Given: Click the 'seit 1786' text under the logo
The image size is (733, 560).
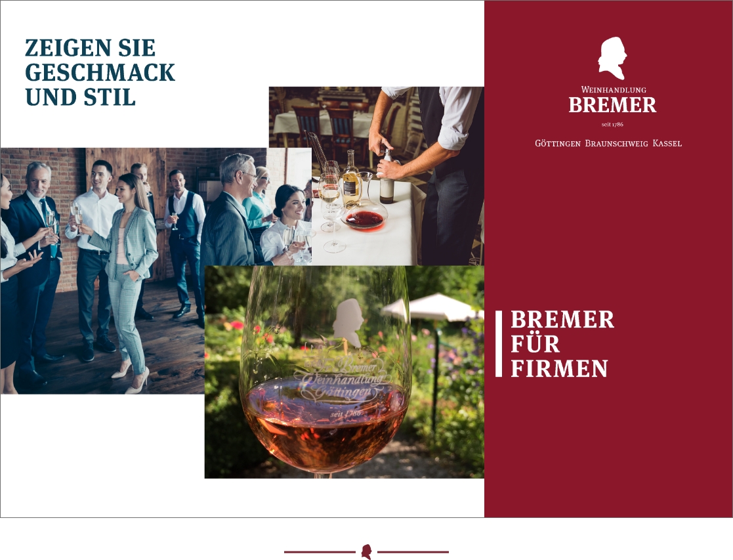Looking at the screenshot, I should click(612, 125).
